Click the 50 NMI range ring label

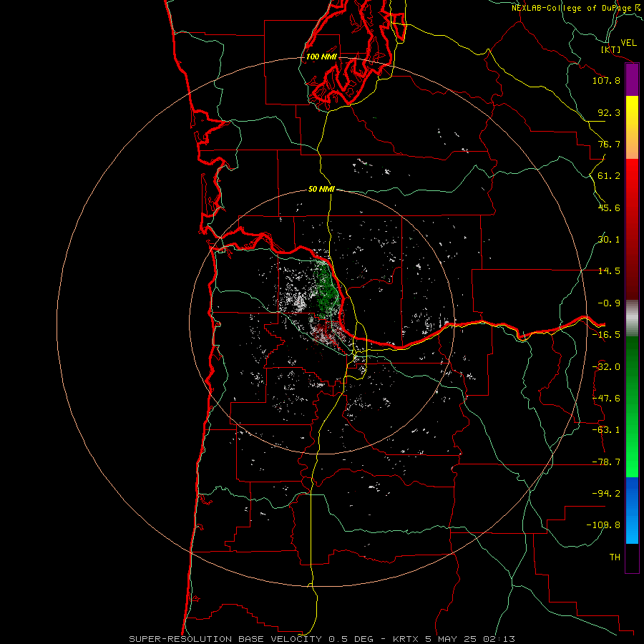click(321, 189)
